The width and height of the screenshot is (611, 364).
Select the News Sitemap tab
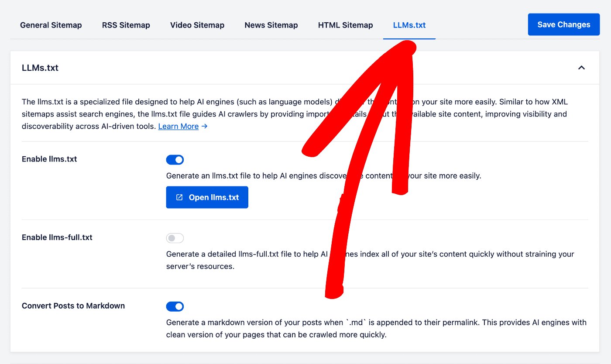click(271, 25)
